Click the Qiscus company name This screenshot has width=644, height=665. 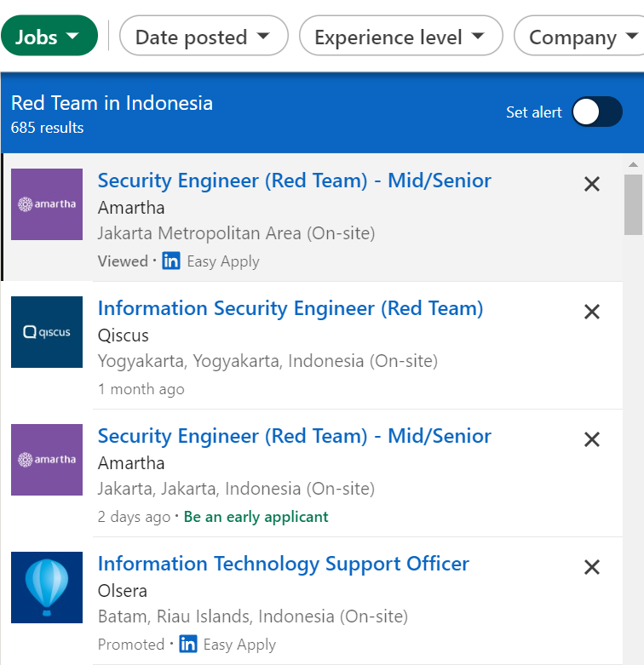[123, 335]
